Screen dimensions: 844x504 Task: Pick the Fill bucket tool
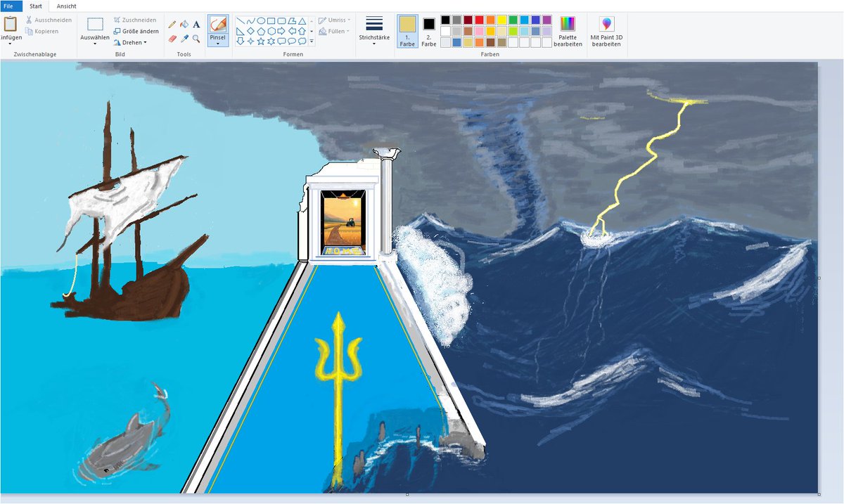pyautogui.click(x=184, y=24)
